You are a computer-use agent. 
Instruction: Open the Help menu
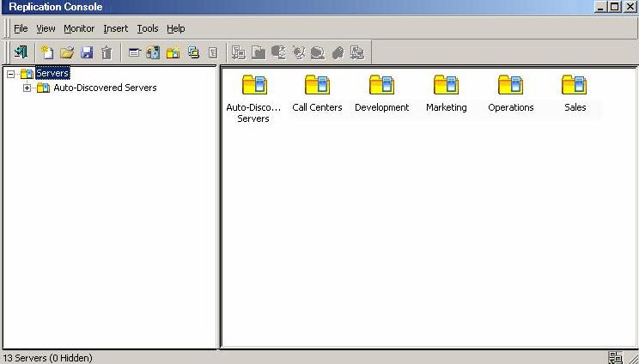click(175, 28)
